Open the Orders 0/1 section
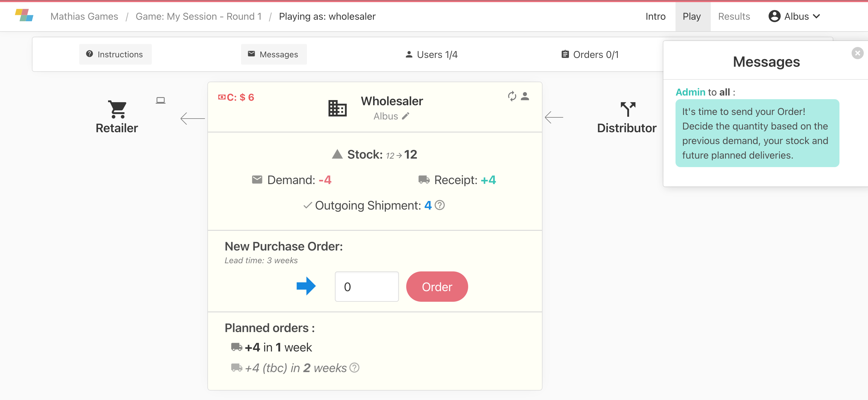 [x=590, y=54]
